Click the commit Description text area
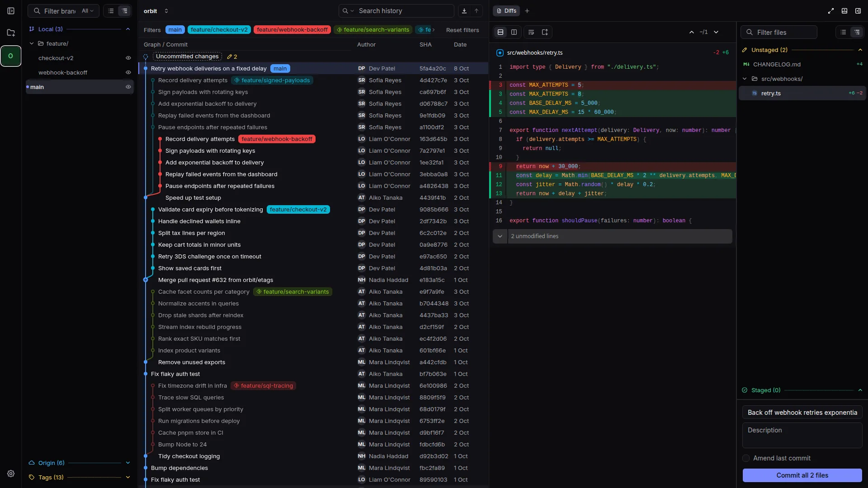Viewport: 868px width, 488px height. [x=802, y=435]
